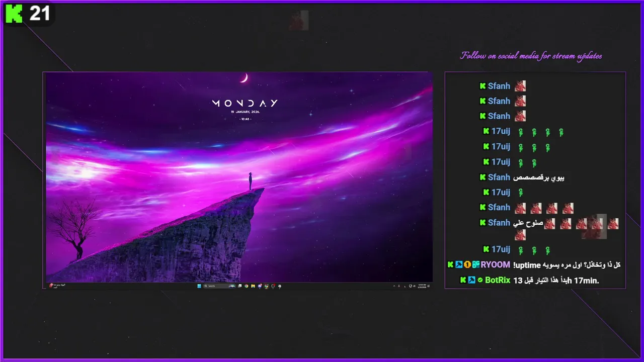Click Sfanh name on 'يبوي برقصصصص' message
The height and width of the screenshot is (362, 644).
coord(499,177)
